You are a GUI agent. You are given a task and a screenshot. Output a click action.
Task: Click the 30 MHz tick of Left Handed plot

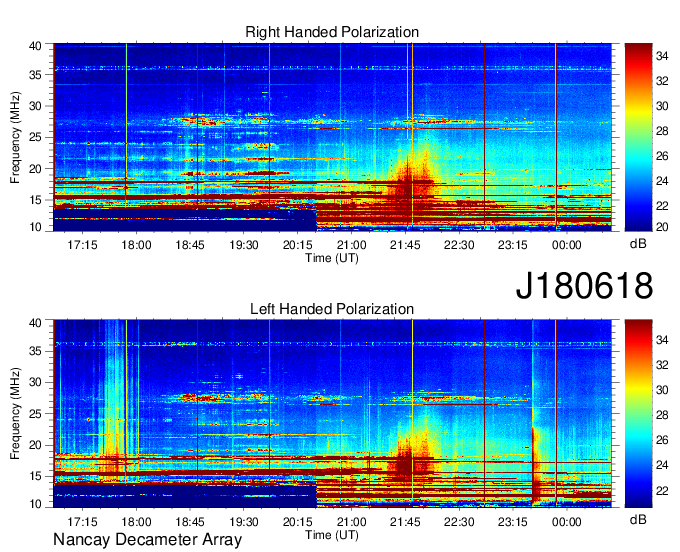(x=35, y=382)
